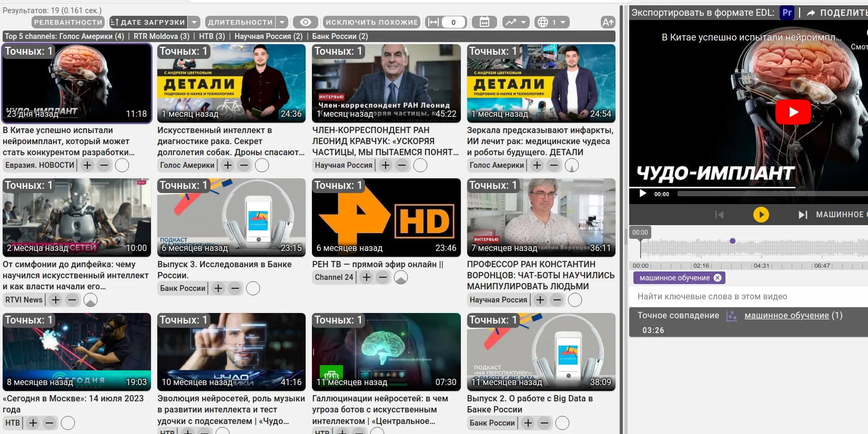The image size is (868, 434).
Task: Select the round checkbox for Евразия. НОВОСТИ video
Action: pos(122,165)
